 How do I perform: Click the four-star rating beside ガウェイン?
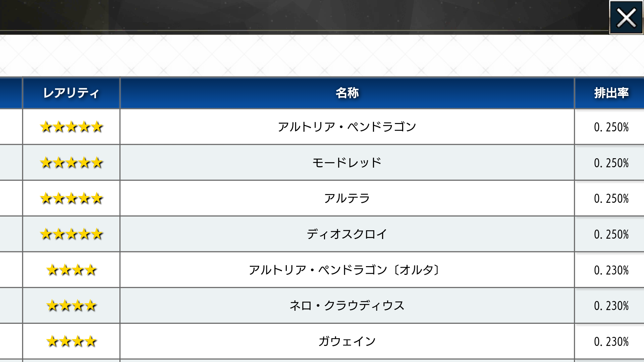pos(71,342)
